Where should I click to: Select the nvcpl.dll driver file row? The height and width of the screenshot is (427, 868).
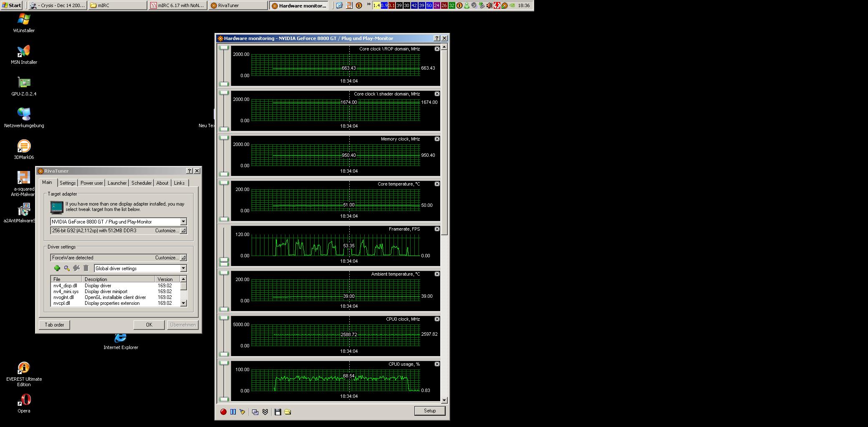[115, 303]
